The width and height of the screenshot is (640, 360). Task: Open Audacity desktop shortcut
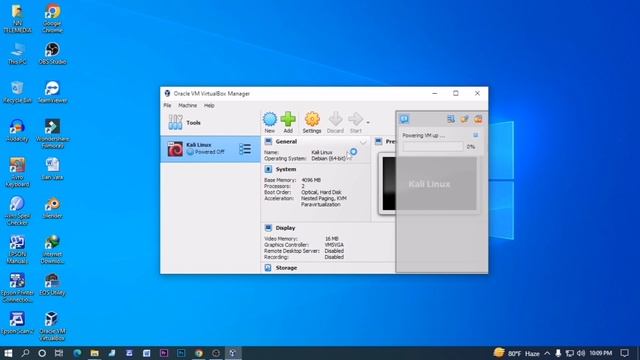click(17, 131)
